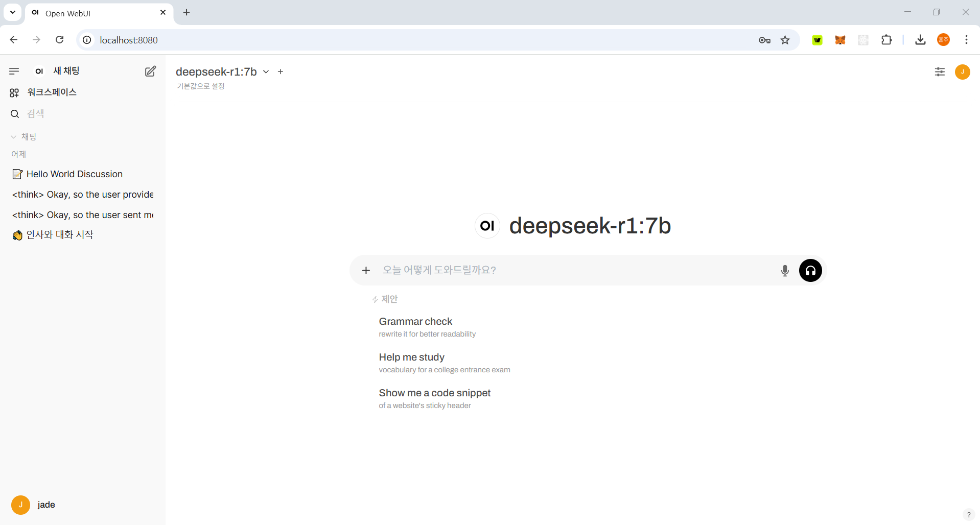Open the Workspace (워크스페이스) section
The width and height of the screenshot is (980, 525).
point(51,92)
